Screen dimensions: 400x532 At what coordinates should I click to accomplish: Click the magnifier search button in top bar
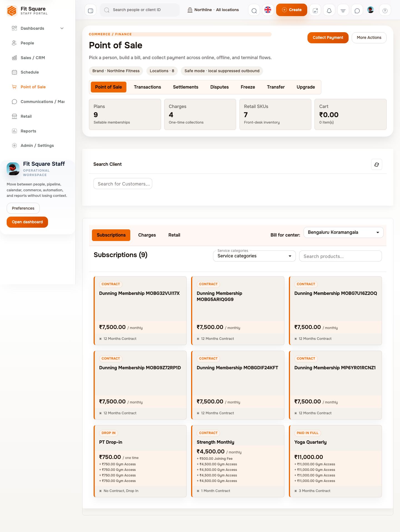click(x=254, y=10)
